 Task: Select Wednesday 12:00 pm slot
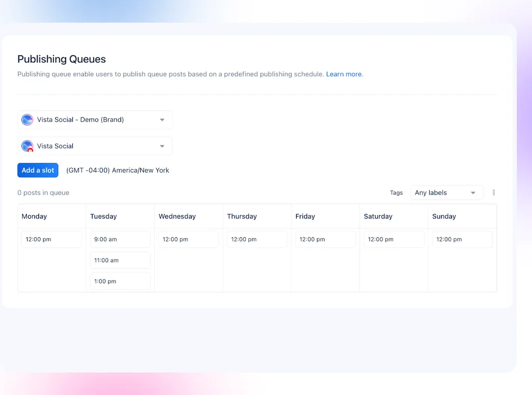(x=189, y=239)
